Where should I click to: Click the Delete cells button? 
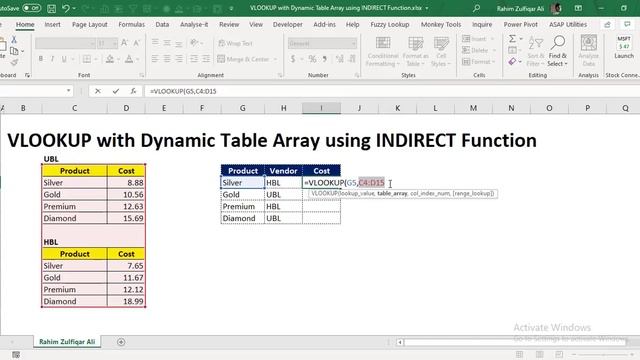478,50
